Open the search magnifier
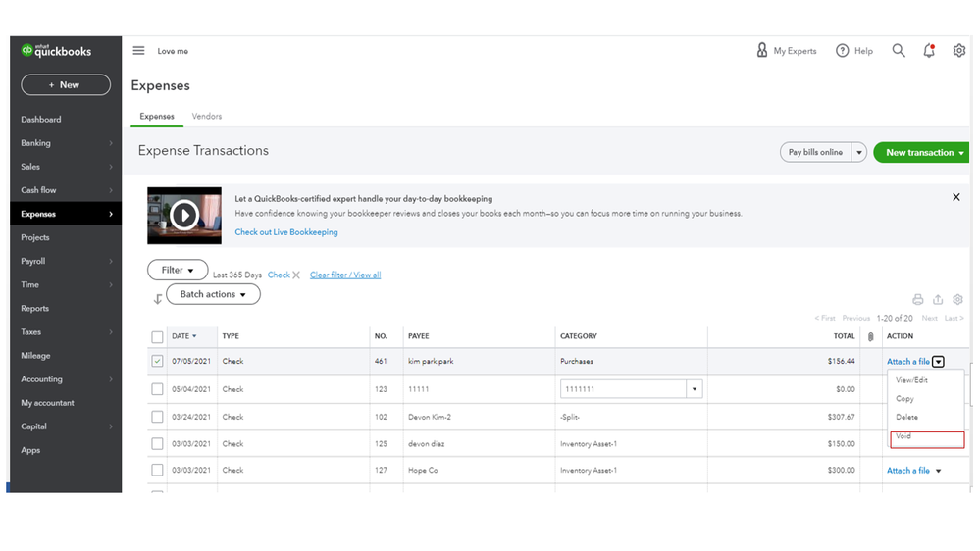Screen dimensions: 980x551 pyautogui.click(x=899, y=51)
